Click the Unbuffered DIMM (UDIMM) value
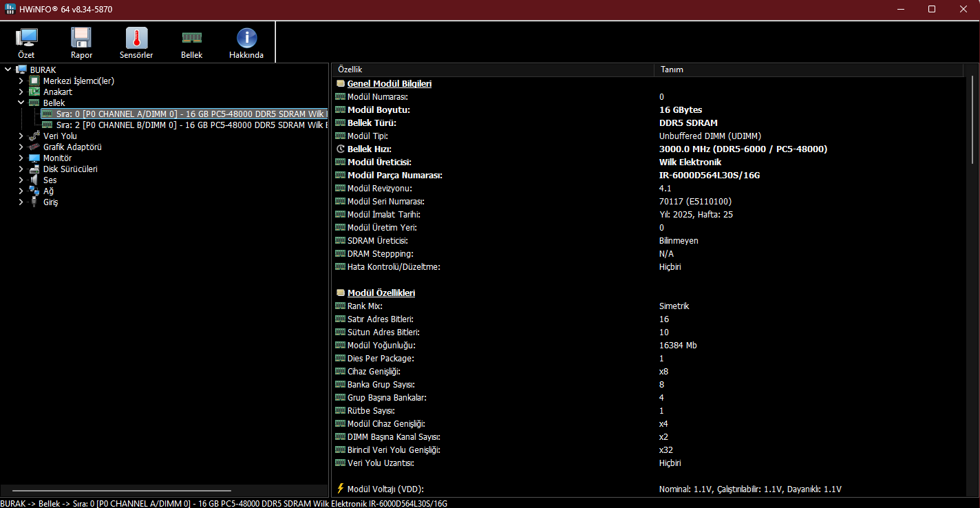The image size is (980, 508). tap(710, 136)
